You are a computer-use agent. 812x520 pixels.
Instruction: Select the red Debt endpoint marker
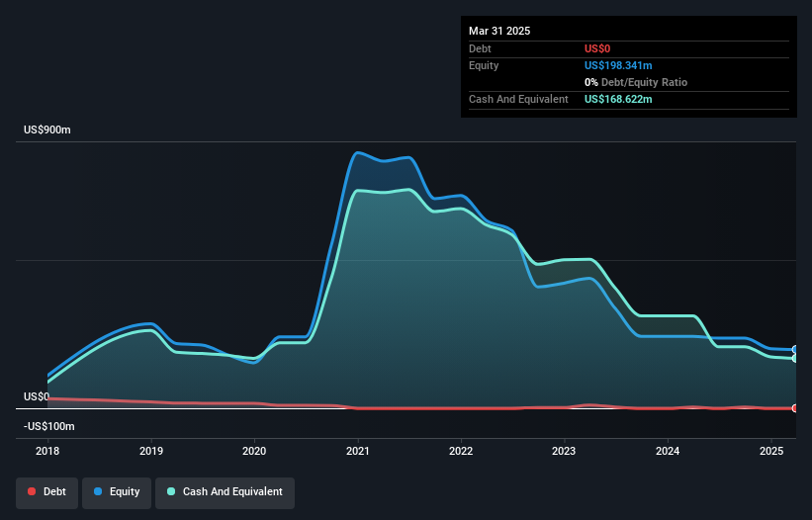click(795, 408)
